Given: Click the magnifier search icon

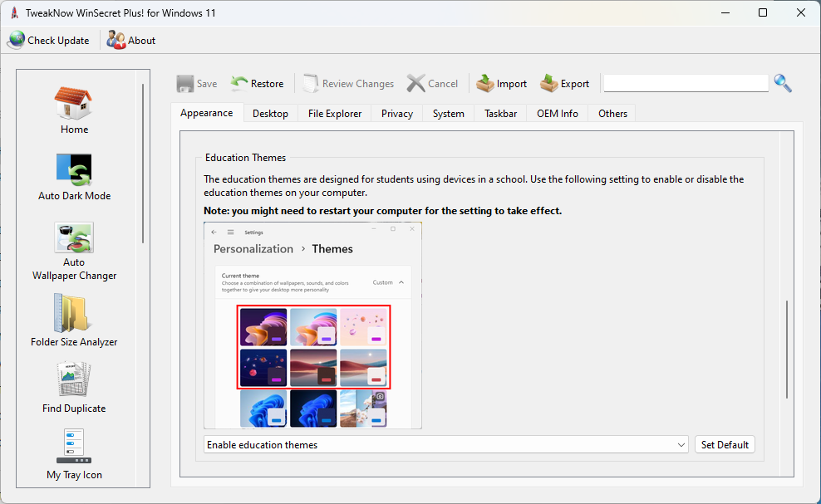Looking at the screenshot, I should [x=783, y=83].
